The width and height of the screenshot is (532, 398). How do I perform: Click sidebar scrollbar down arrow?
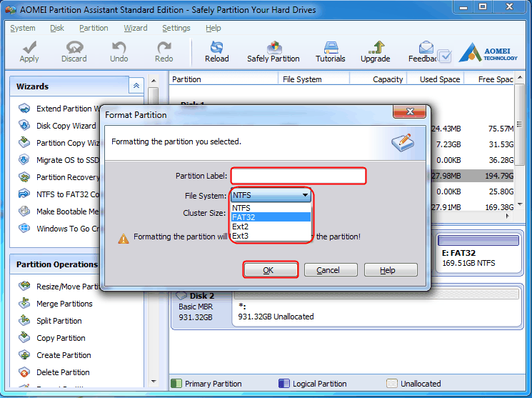point(154,382)
